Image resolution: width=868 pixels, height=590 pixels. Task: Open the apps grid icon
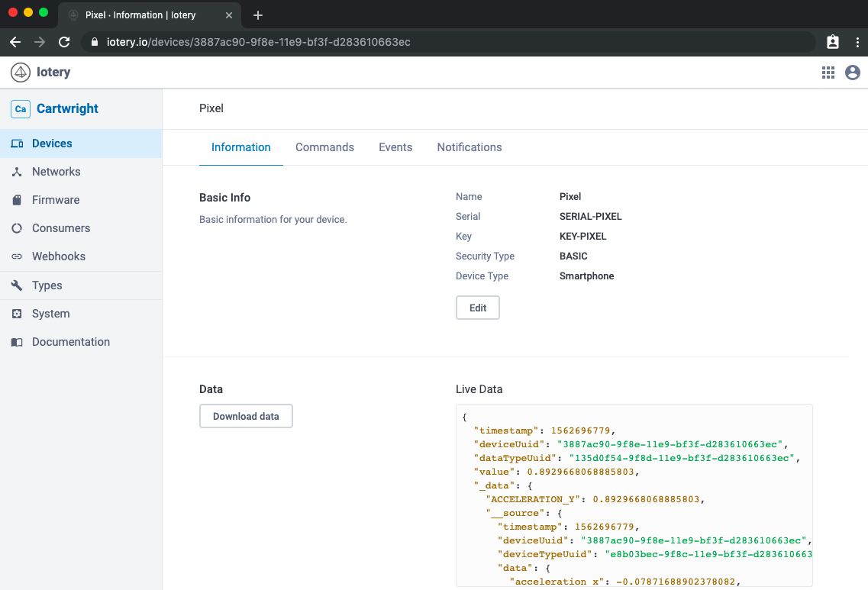point(828,73)
